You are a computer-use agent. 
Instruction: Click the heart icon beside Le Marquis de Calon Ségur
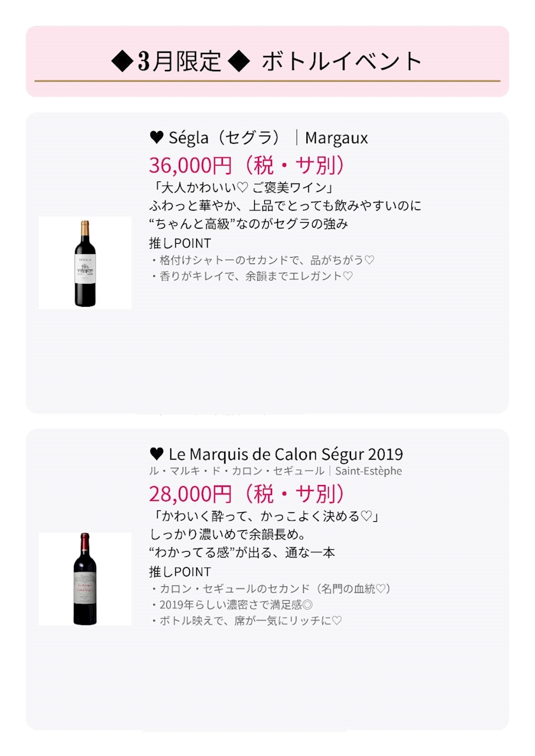(x=157, y=454)
